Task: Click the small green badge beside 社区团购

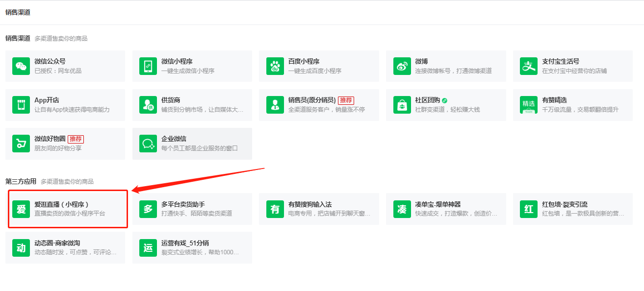Action: pos(444,100)
